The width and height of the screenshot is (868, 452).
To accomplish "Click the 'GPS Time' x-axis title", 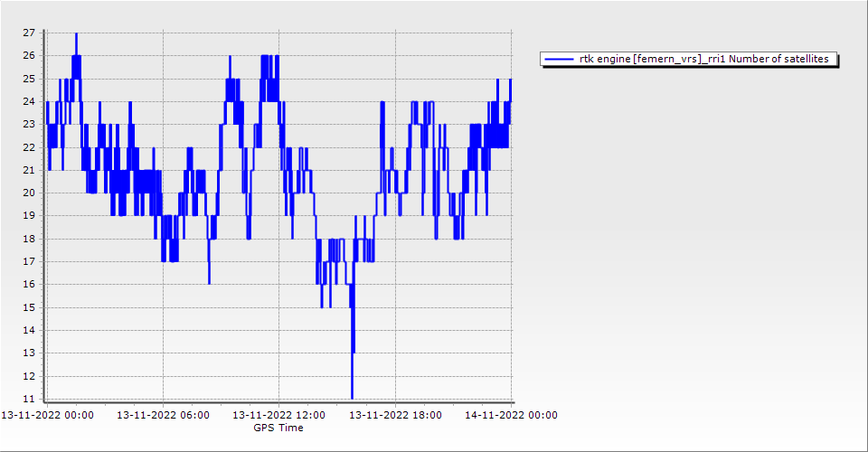I will (x=278, y=428).
